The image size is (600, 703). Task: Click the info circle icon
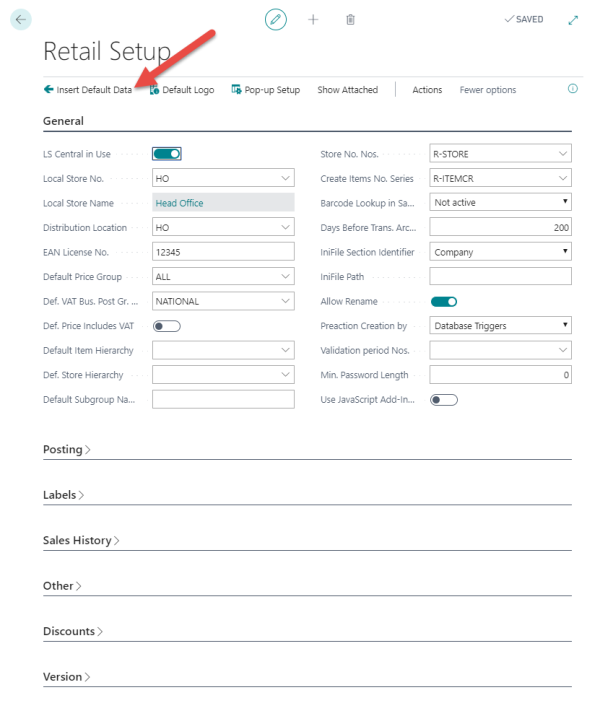point(573,89)
